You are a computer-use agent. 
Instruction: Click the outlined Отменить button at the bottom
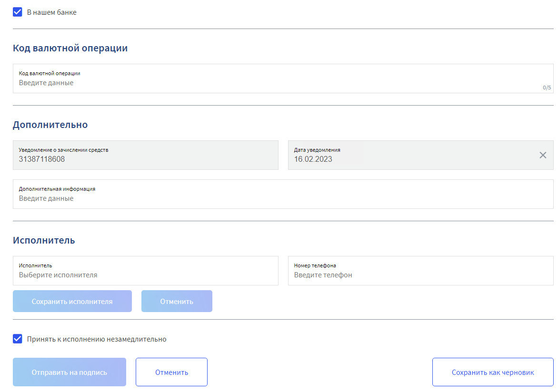pyautogui.click(x=171, y=372)
